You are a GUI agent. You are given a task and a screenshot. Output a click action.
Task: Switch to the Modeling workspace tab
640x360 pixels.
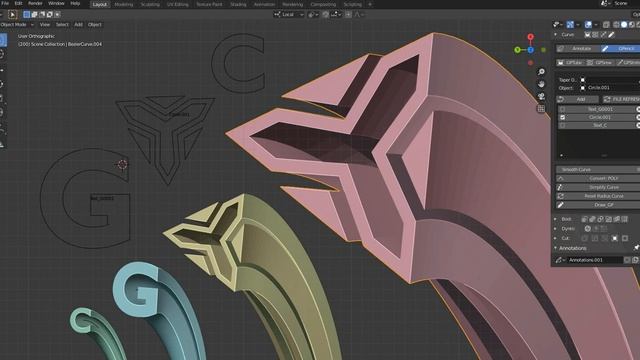pos(124,4)
